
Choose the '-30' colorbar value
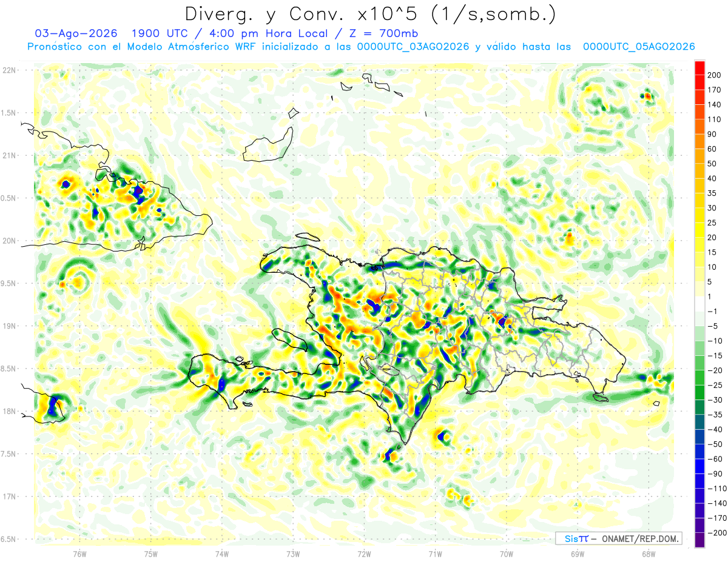click(x=715, y=400)
